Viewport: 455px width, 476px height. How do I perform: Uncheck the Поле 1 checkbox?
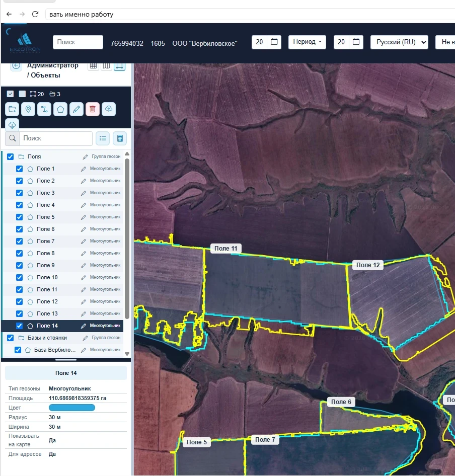tap(19, 169)
